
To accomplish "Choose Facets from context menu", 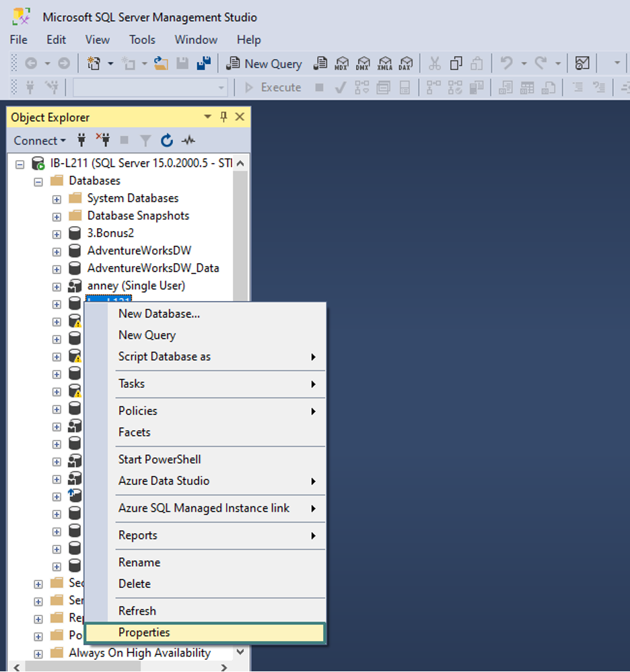I will [205, 432].
